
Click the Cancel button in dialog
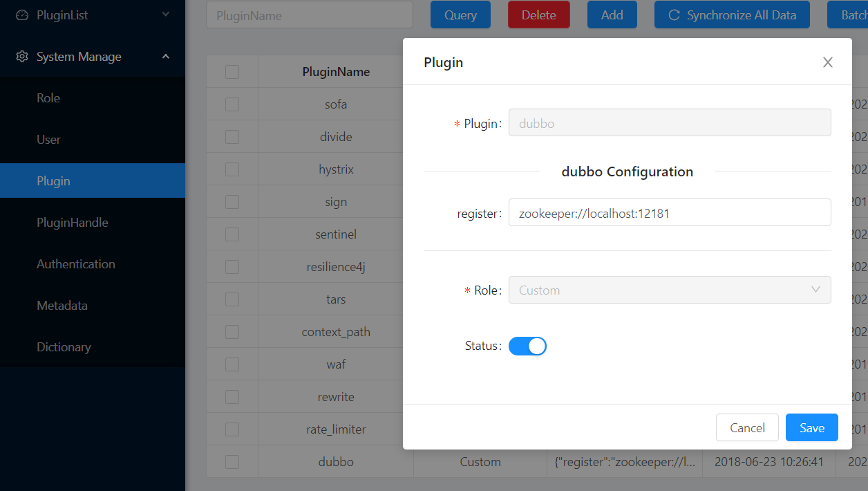pos(747,427)
